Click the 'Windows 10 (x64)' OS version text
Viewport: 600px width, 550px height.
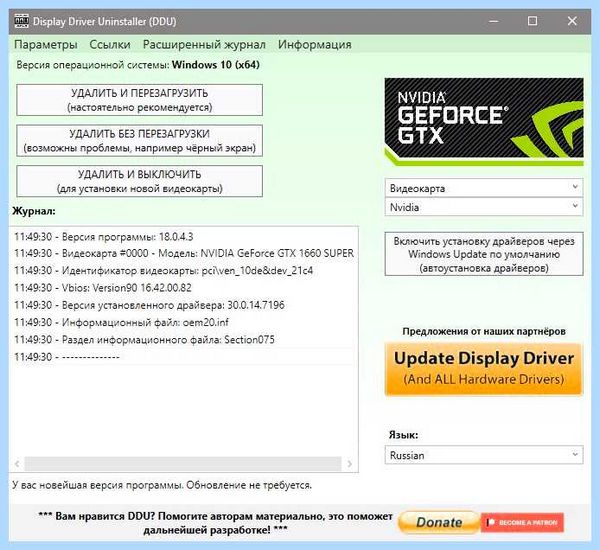pos(216,65)
